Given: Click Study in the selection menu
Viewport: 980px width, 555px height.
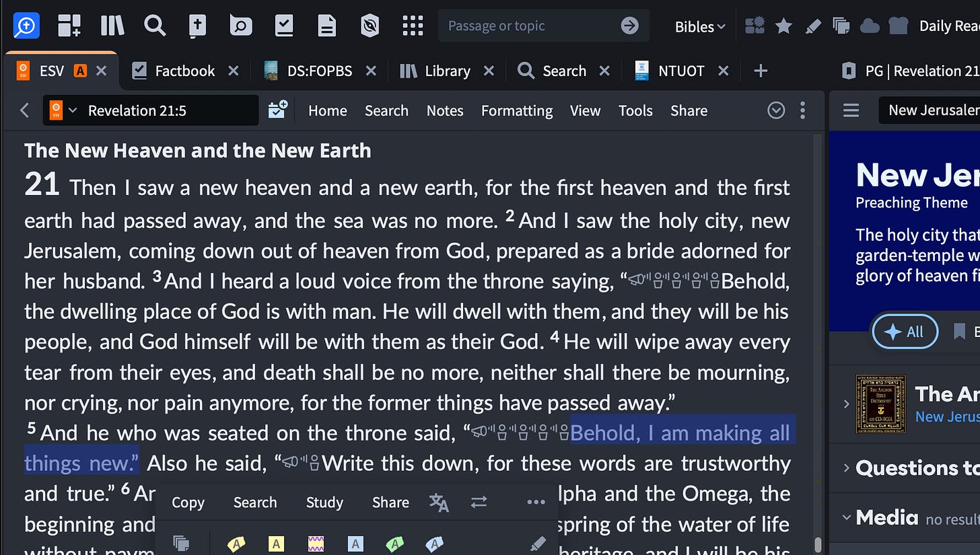Looking at the screenshot, I should click(x=324, y=503).
